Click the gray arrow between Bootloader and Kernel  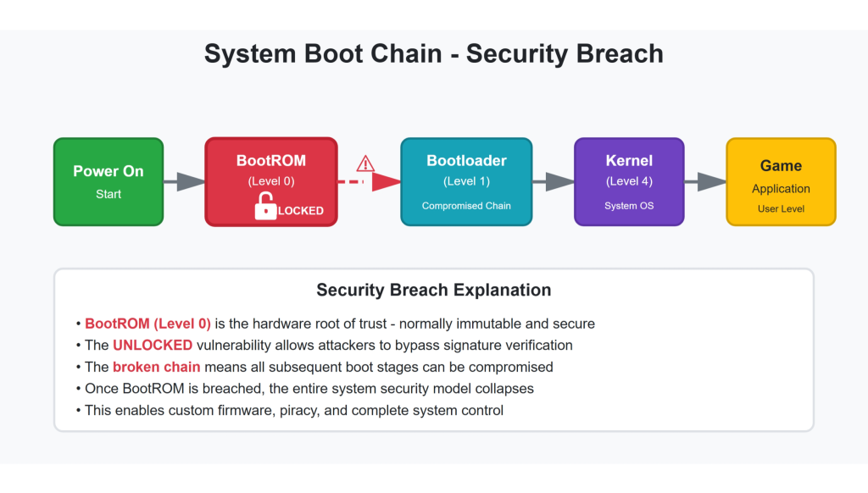coord(554,181)
